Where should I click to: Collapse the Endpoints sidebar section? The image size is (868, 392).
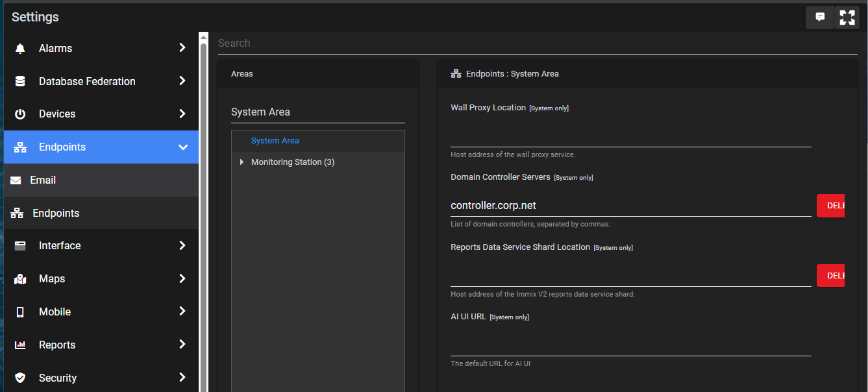(182, 147)
